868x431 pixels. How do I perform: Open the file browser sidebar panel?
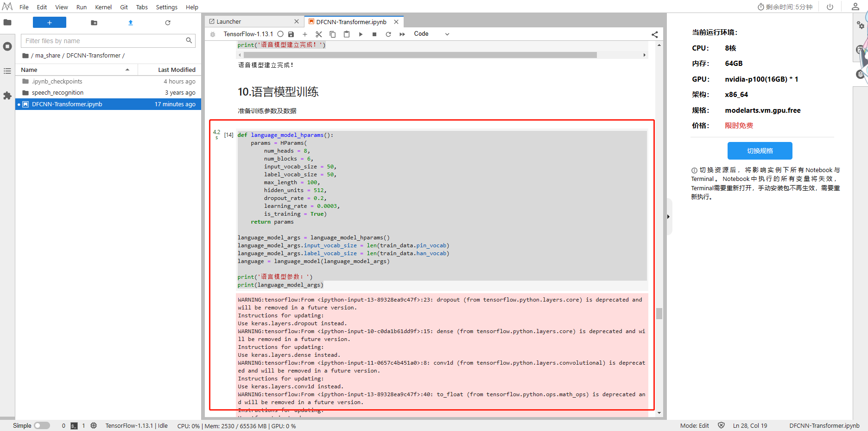[7, 22]
